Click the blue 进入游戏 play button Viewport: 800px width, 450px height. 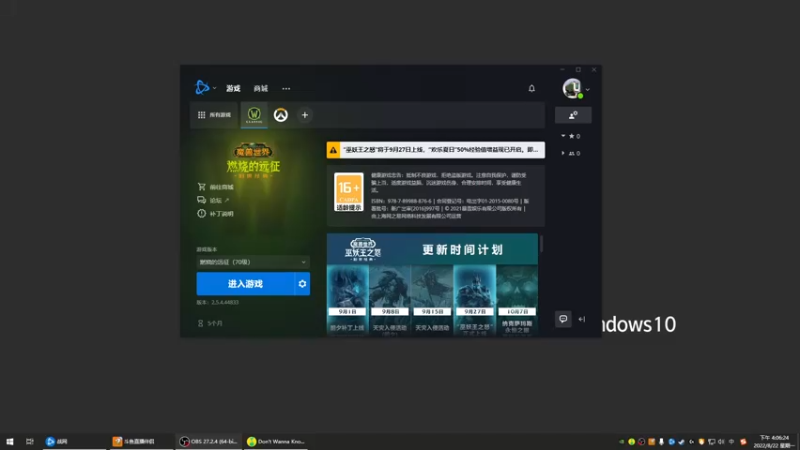pyautogui.click(x=245, y=284)
